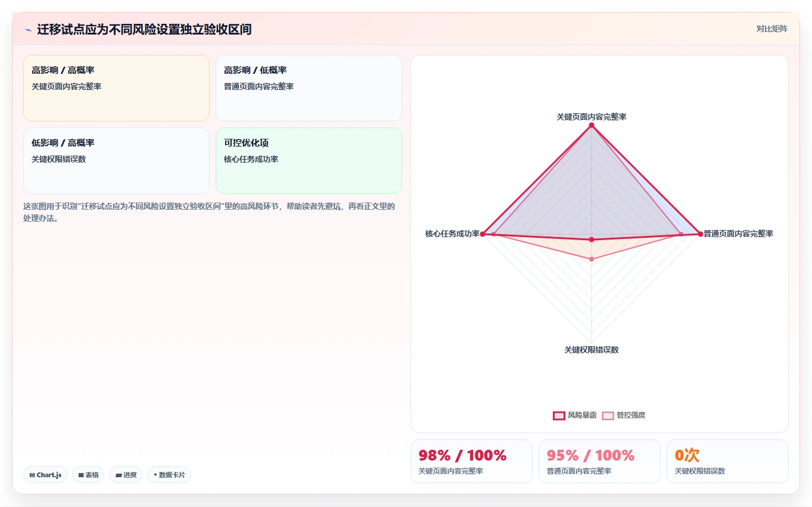
Task: Select the 可控优化项 card
Action: tap(309, 161)
